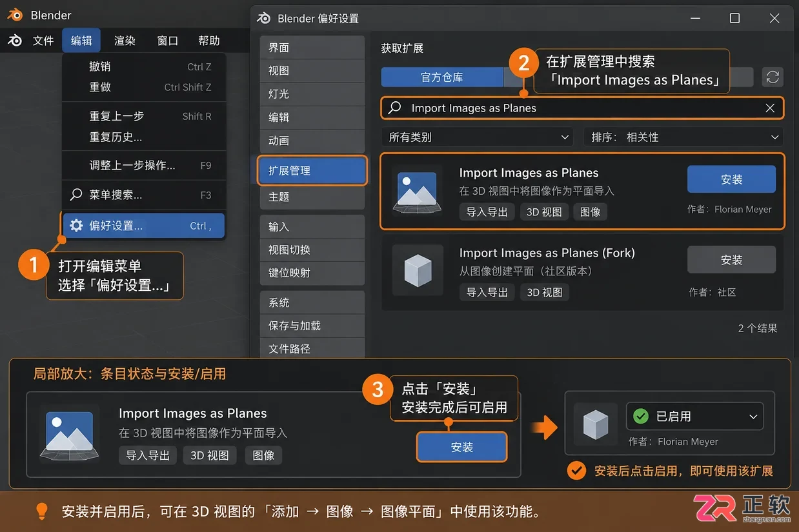Click the Import Images as Planes (Fork) title
Image resolution: width=799 pixels, height=532 pixels.
point(547,253)
